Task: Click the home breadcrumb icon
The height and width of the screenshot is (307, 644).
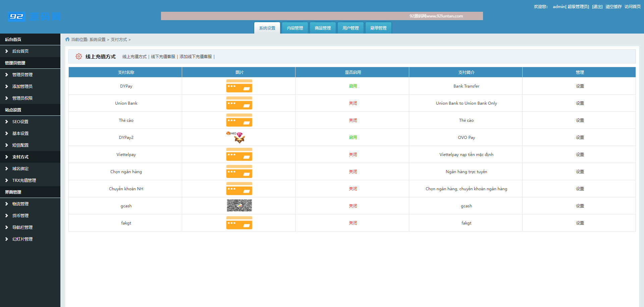Action: click(x=67, y=39)
